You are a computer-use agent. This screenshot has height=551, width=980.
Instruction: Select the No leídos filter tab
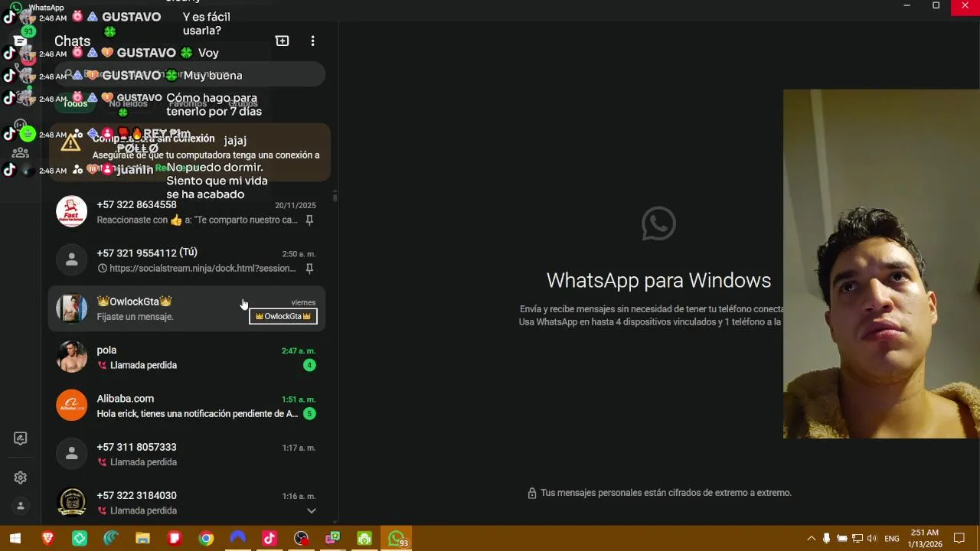click(x=128, y=104)
